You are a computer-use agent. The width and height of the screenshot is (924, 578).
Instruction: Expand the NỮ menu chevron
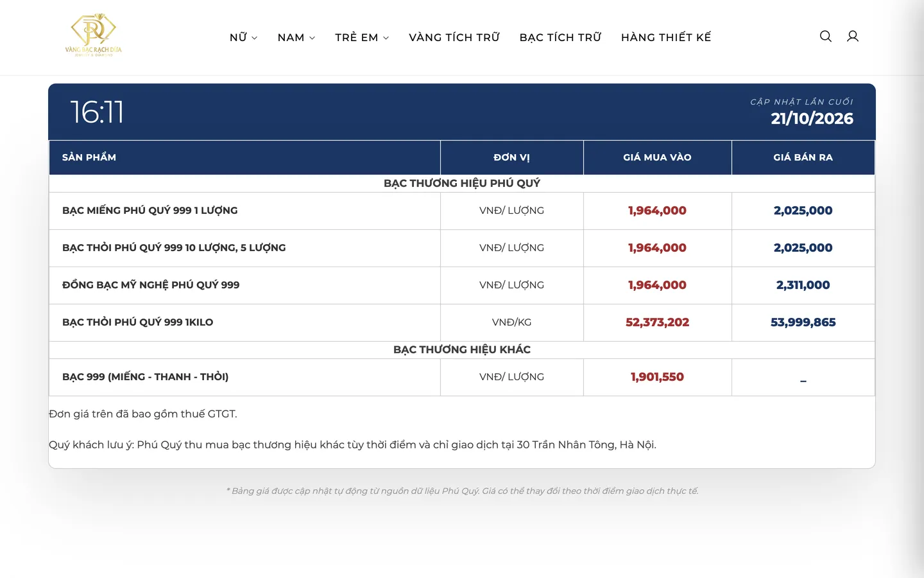pyautogui.click(x=255, y=38)
